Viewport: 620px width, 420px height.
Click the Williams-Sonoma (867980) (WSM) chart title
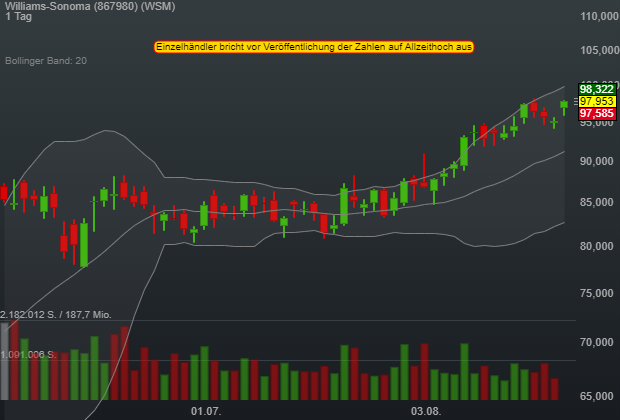point(90,6)
